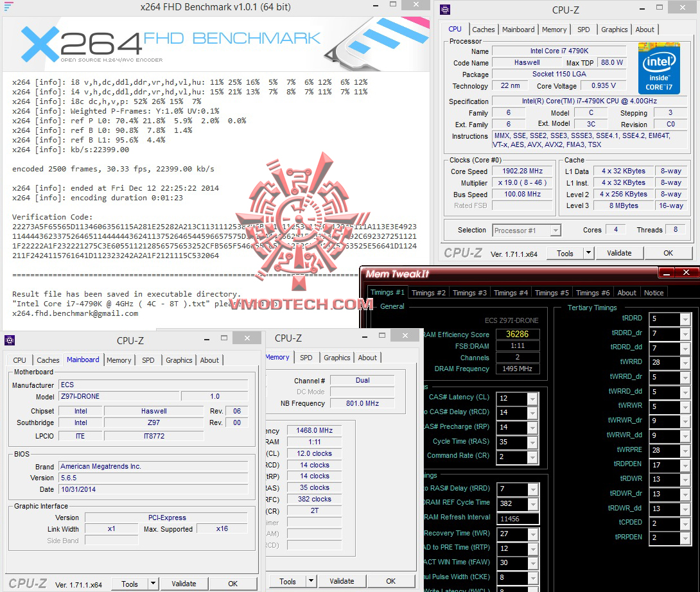Expand tWRWR dropdown
This screenshot has height=592, width=700.
pyautogui.click(x=685, y=406)
